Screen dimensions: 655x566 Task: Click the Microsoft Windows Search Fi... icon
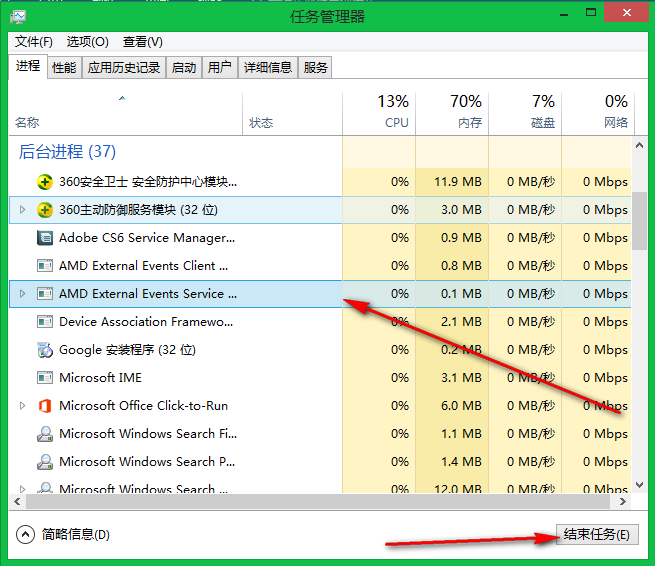tap(45, 434)
